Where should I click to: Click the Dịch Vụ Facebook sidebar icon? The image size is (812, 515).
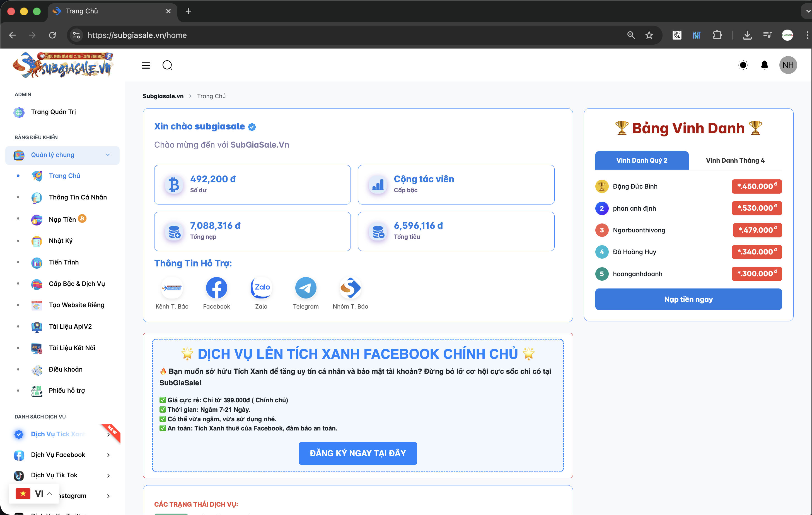(x=19, y=455)
